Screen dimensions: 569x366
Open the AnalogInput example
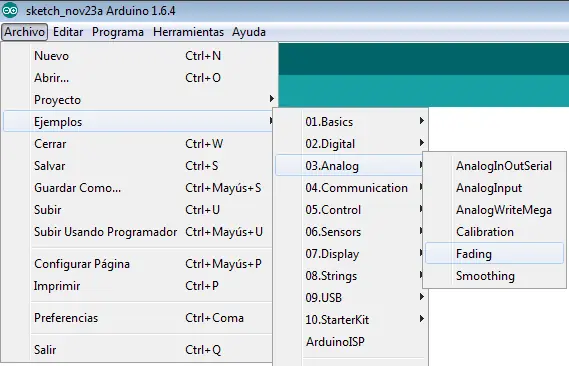(494, 188)
